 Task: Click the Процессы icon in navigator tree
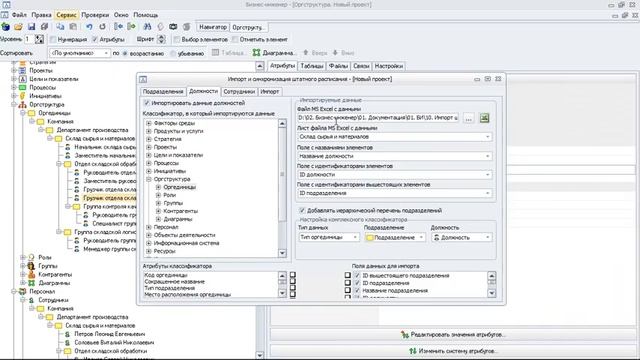(x=22, y=87)
